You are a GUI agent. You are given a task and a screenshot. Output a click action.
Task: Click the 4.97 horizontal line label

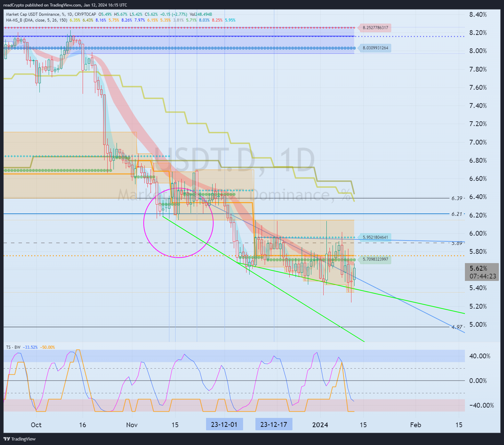coord(457,327)
